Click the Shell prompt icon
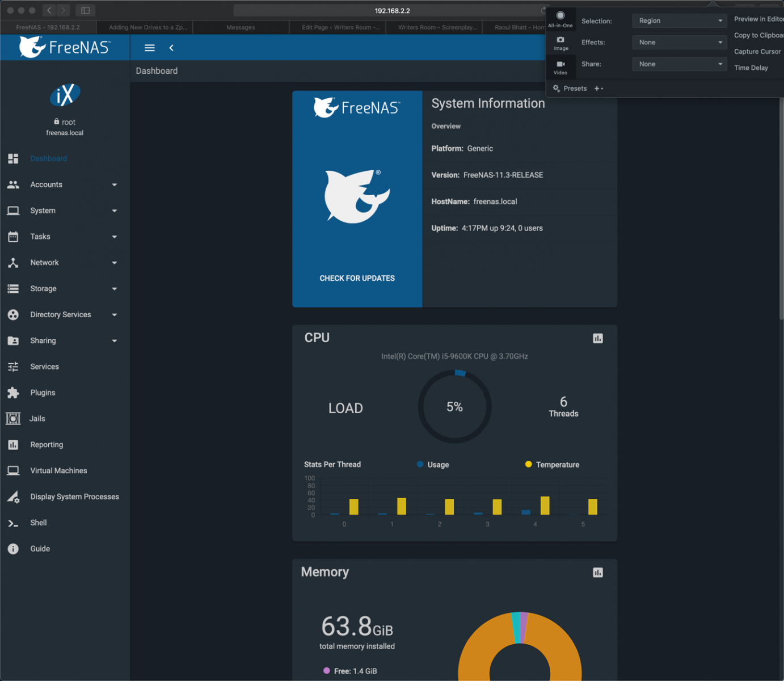784x681 pixels. [13, 523]
